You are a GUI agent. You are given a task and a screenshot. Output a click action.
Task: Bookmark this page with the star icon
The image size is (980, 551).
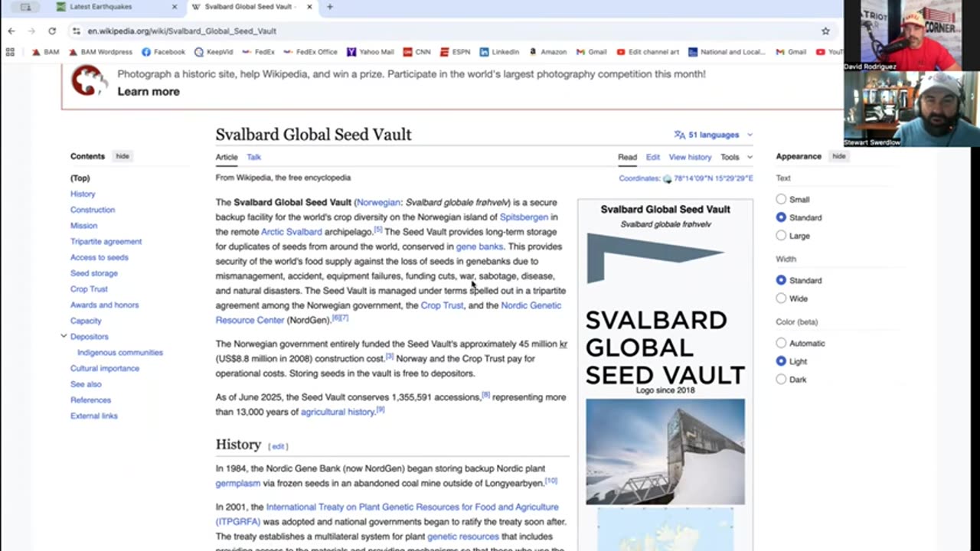coord(825,31)
